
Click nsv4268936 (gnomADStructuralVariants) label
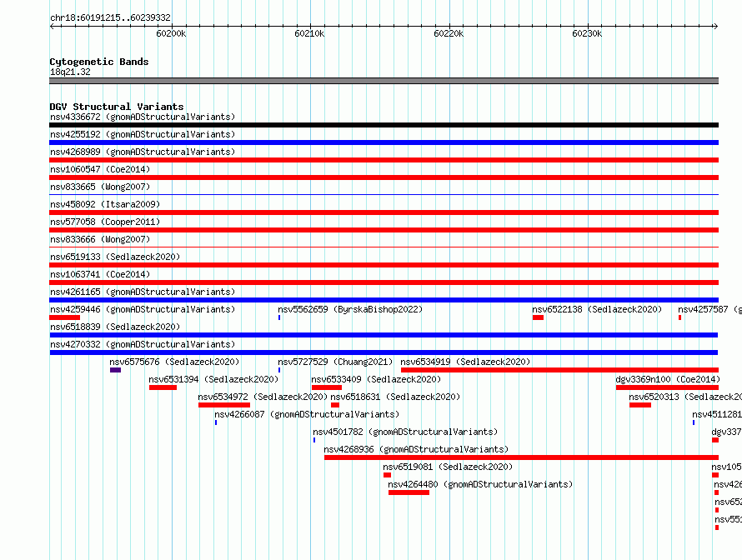(416, 449)
